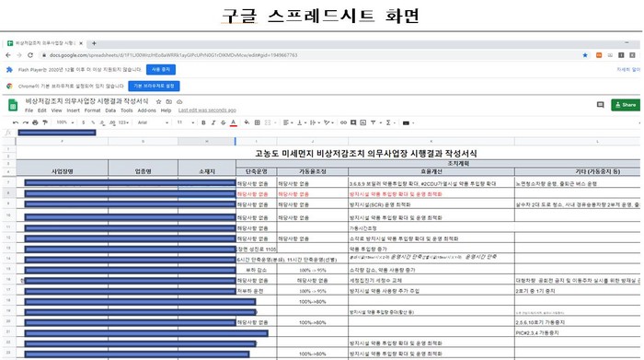
Task: Click 사용 중지 button in Flash bar
Action: coord(161,69)
